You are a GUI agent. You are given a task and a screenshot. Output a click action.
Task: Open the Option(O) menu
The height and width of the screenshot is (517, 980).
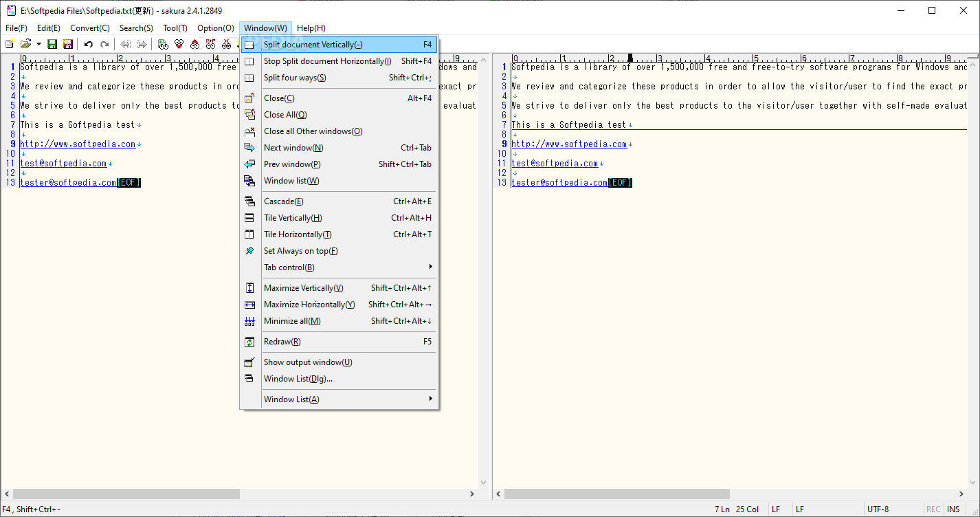[216, 28]
